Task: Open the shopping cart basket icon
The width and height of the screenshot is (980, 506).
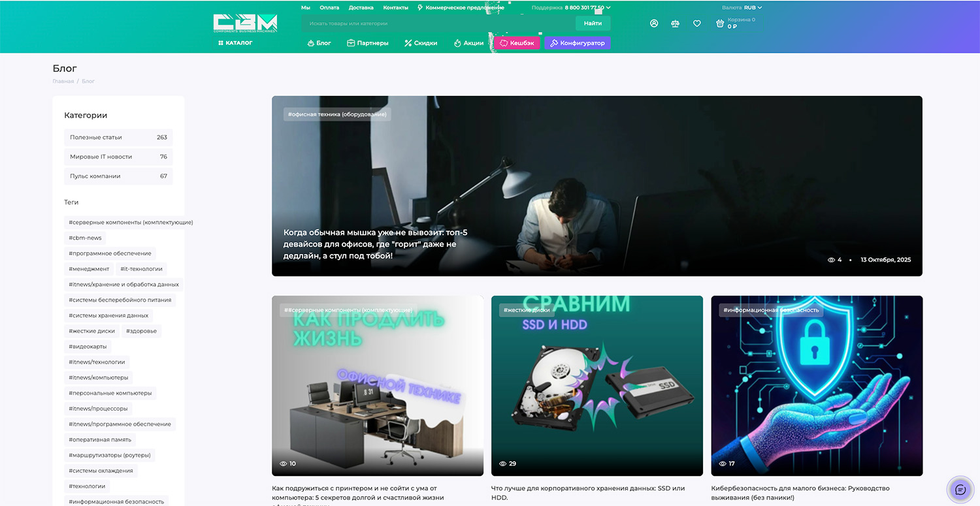Action: coord(720,24)
